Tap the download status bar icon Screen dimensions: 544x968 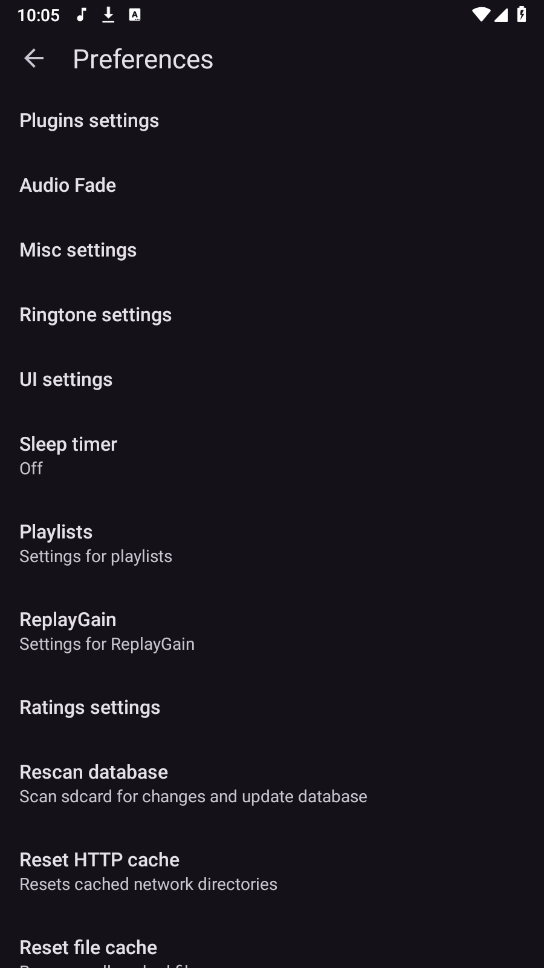[x=108, y=15]
